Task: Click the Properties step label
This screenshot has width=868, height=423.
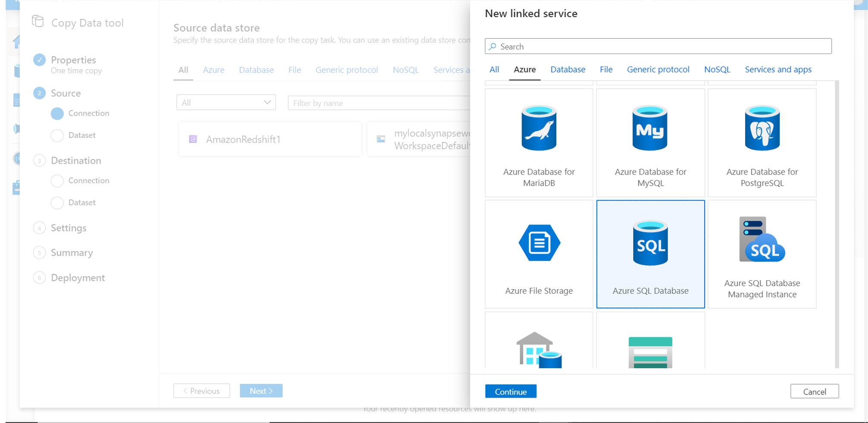Action: (x=73, y=60)
